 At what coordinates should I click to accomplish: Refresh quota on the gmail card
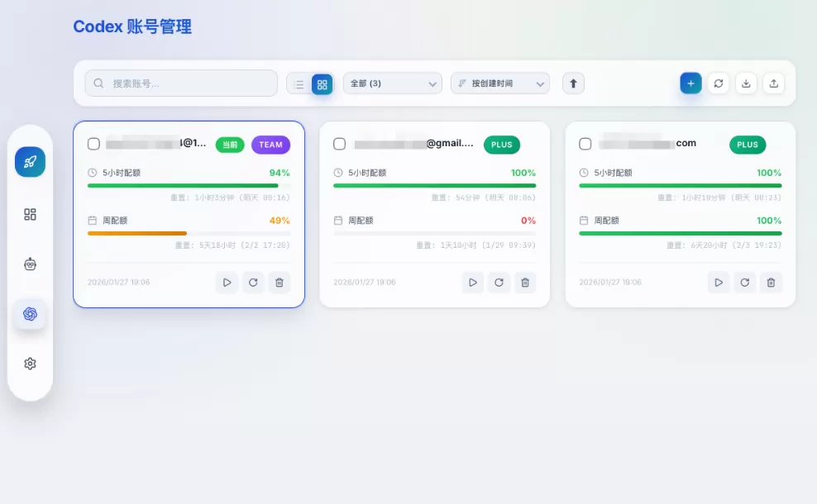(x=499, y=283)
